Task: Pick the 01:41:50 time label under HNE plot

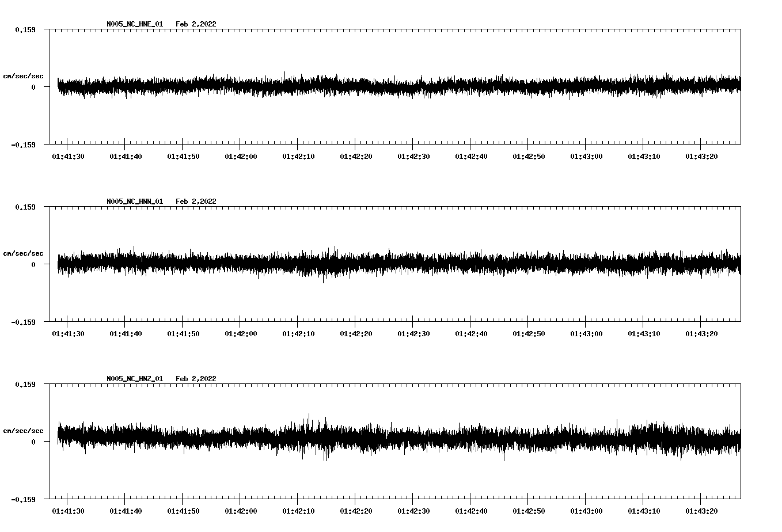Action: [183, 157]
